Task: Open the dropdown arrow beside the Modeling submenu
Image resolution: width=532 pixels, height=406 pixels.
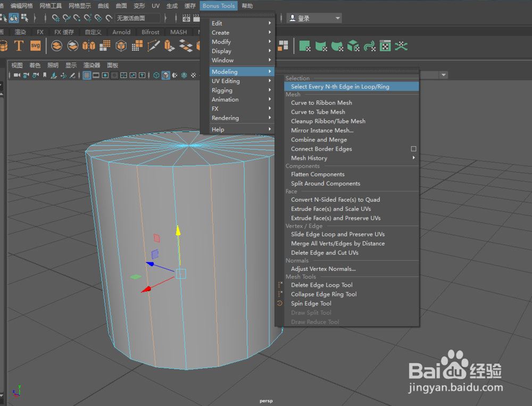Action: pos(270,72)
